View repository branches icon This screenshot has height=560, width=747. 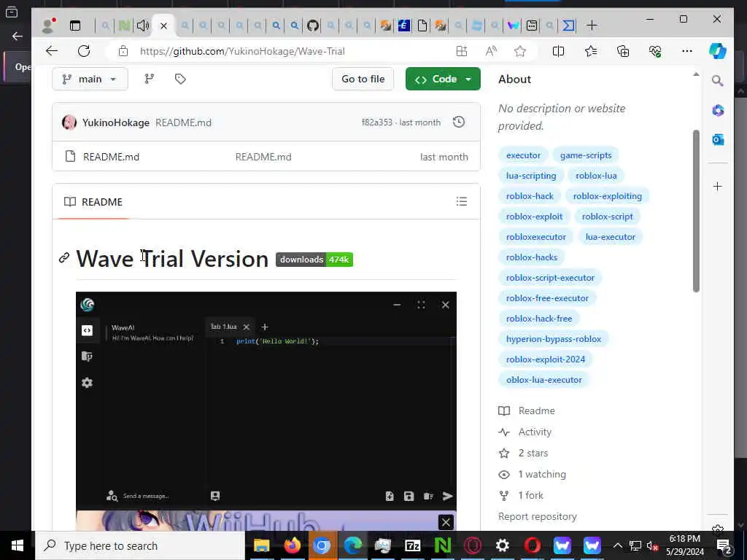(x=149, y=79)
